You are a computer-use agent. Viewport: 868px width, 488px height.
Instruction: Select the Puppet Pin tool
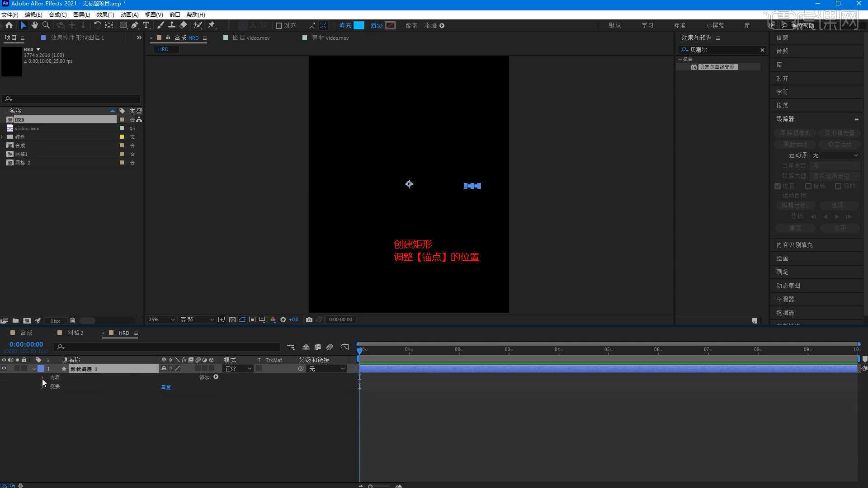tap(212, 25)
